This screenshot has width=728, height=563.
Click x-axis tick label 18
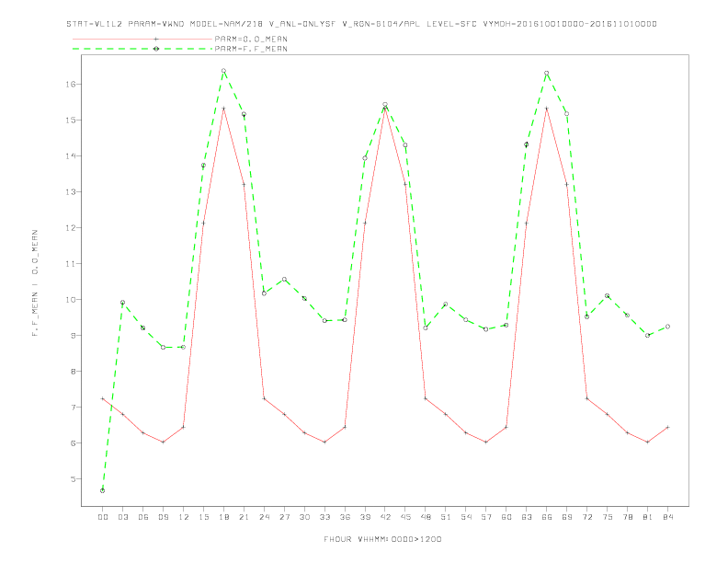tap(223, 517)
